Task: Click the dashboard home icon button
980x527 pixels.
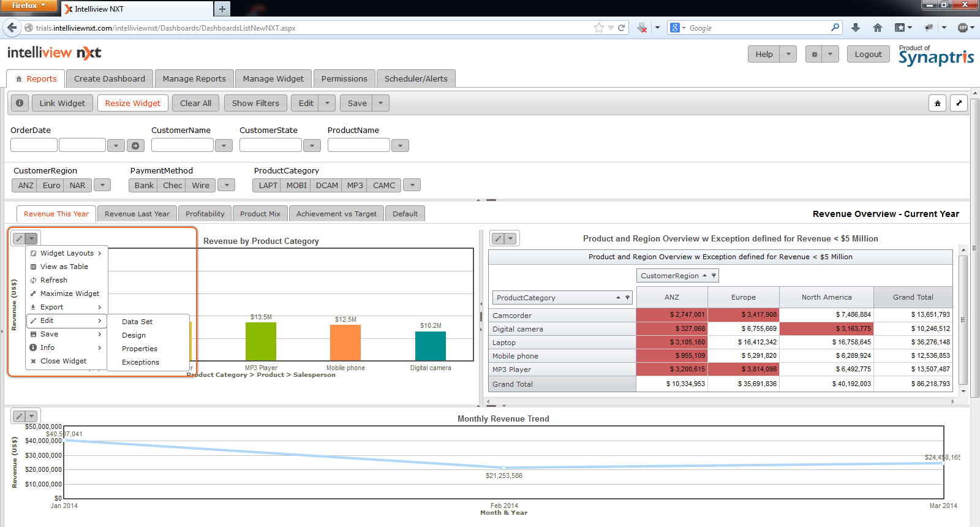Action: pyautogui.click(x=937, y=104)
